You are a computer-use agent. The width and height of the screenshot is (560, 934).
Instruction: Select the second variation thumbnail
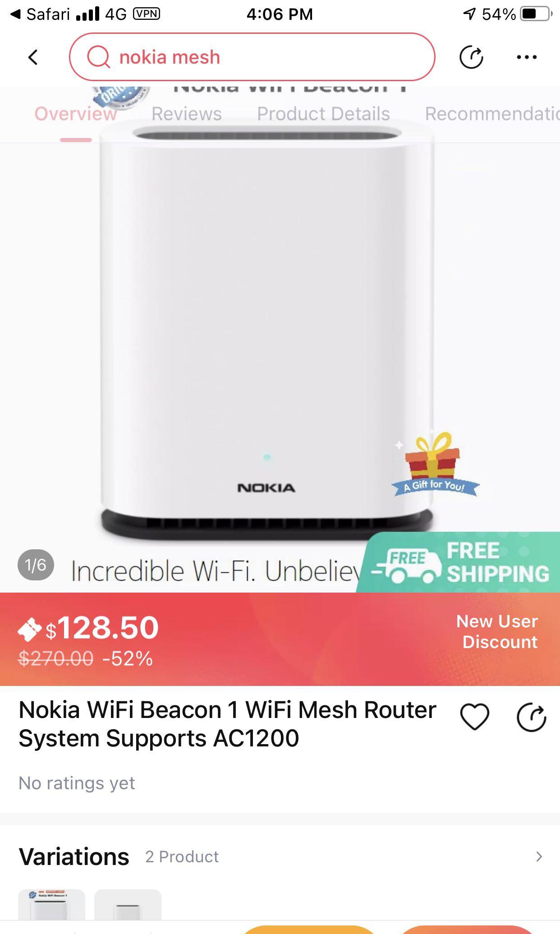point(128,904)
